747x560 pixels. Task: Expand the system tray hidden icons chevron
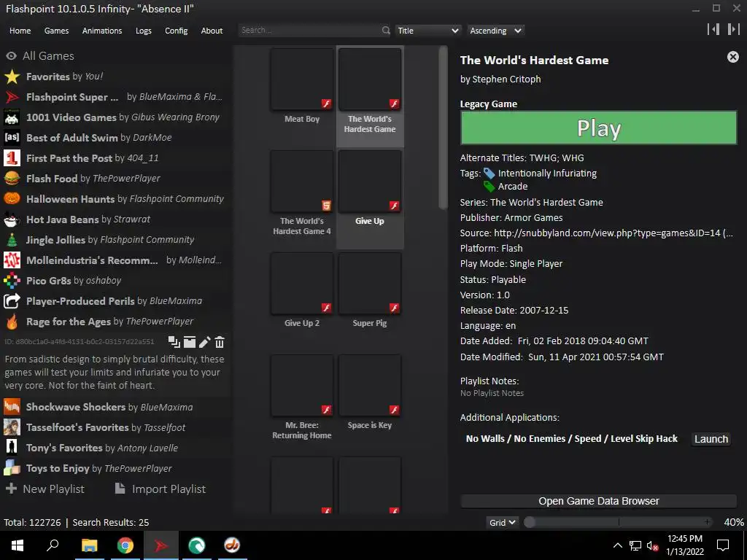pyautogui.click(x=617, y=545)
